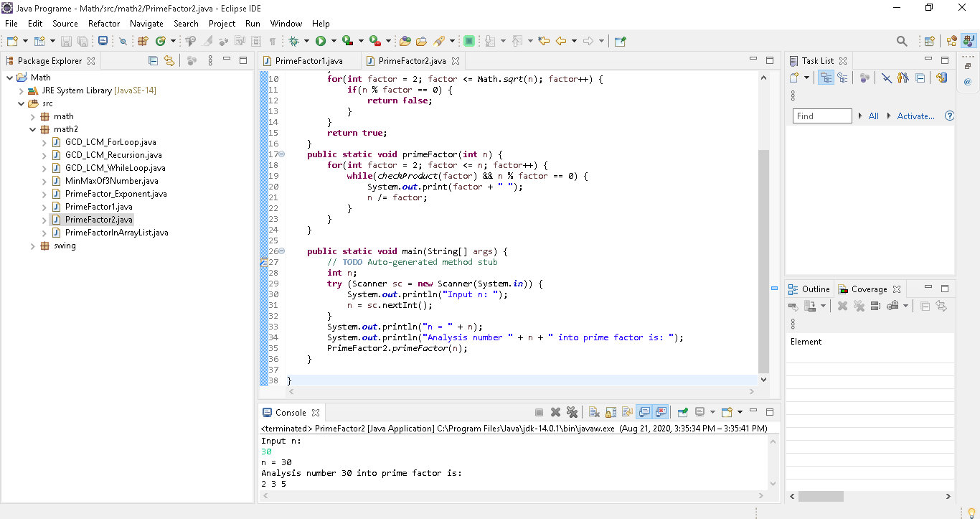Click the Save All icon
This screenshot has width=980, height=519.
(x=83, y=41)
